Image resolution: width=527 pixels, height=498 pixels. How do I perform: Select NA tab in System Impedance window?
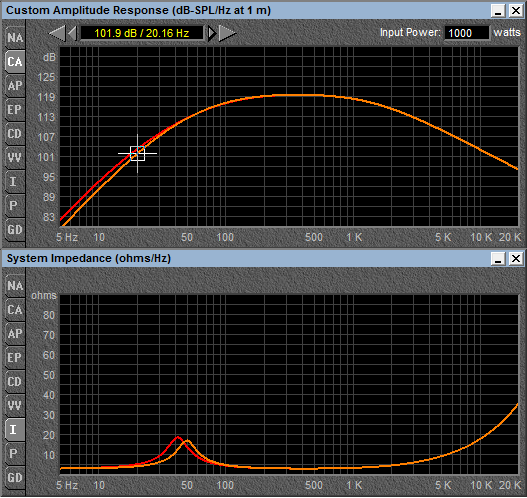pos(15,286)
